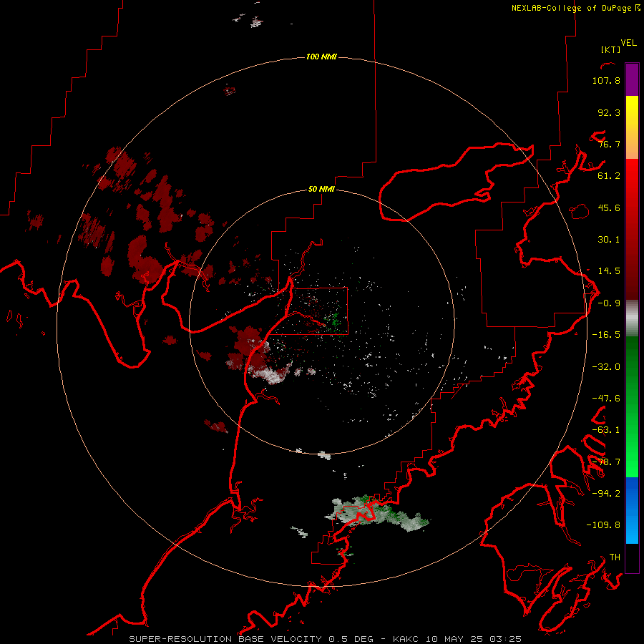The image size is (644, 644).
Task: Click the 76.7 legend value
Action: click(609, 144)
